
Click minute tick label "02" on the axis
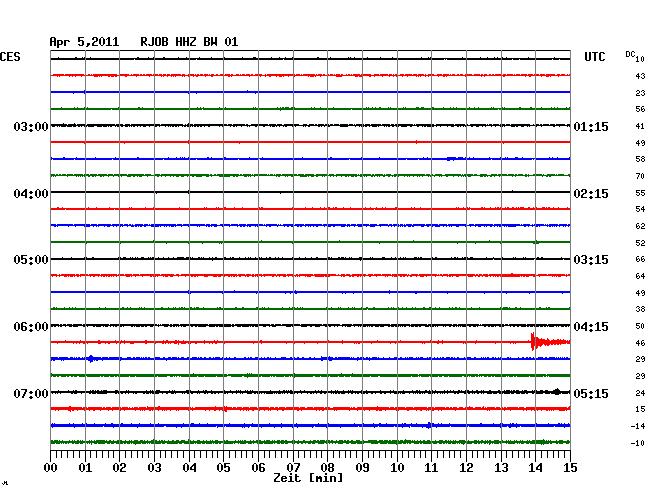pyautogui.click(x=119, y=467)
